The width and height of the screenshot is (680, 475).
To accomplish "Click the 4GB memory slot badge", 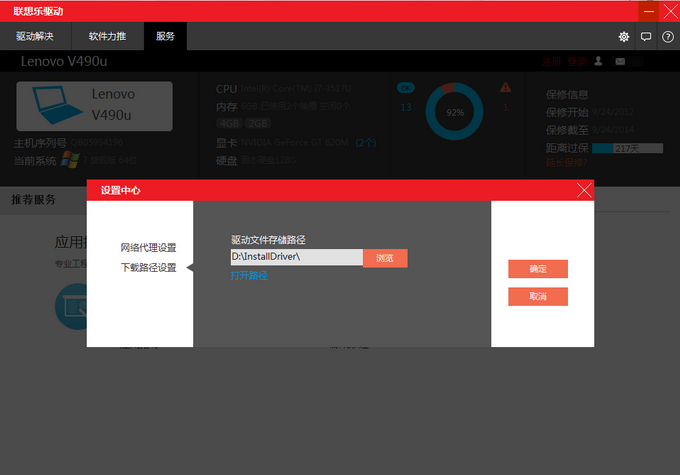I will click(x=229, y=124).
